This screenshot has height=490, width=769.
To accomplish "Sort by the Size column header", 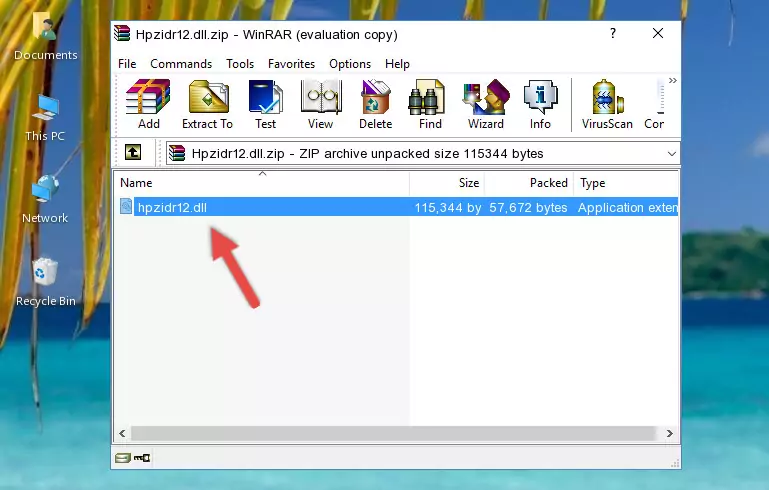I will coord(447,183).
